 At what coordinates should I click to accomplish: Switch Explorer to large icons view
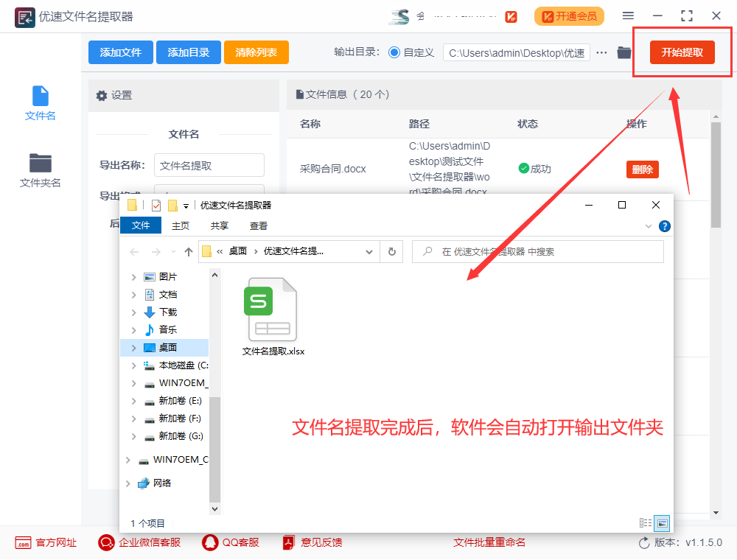(663, 523)
